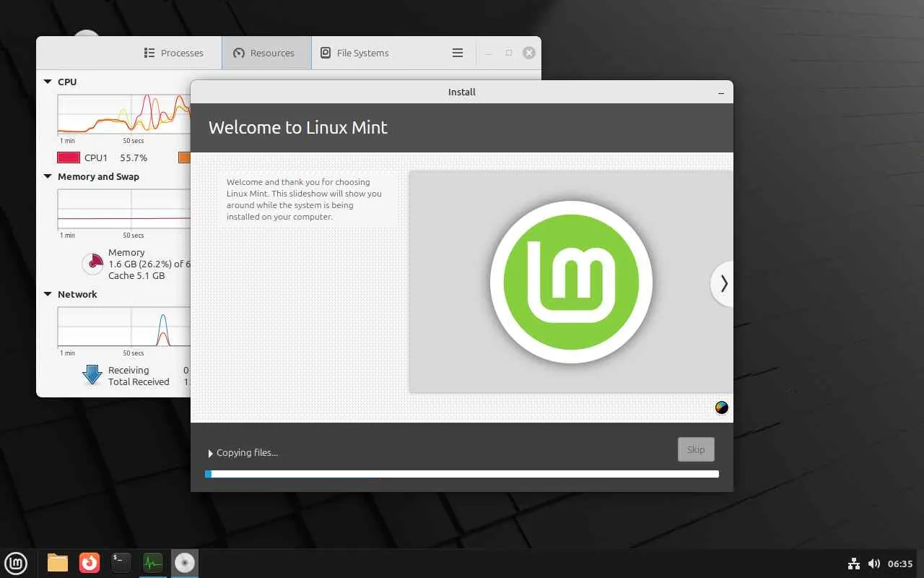Collapse the CPU section
The height and width of the screenshot is (578, 924).
pyautogui.click(x=48, y=82)
